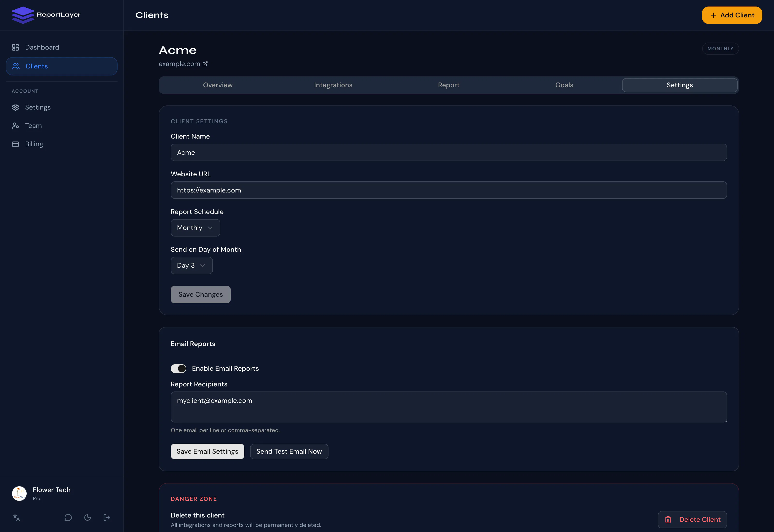Click the chat feedback bubble icon
The width and height of the screenshot is (774, 532).
(x=68, y=517)
